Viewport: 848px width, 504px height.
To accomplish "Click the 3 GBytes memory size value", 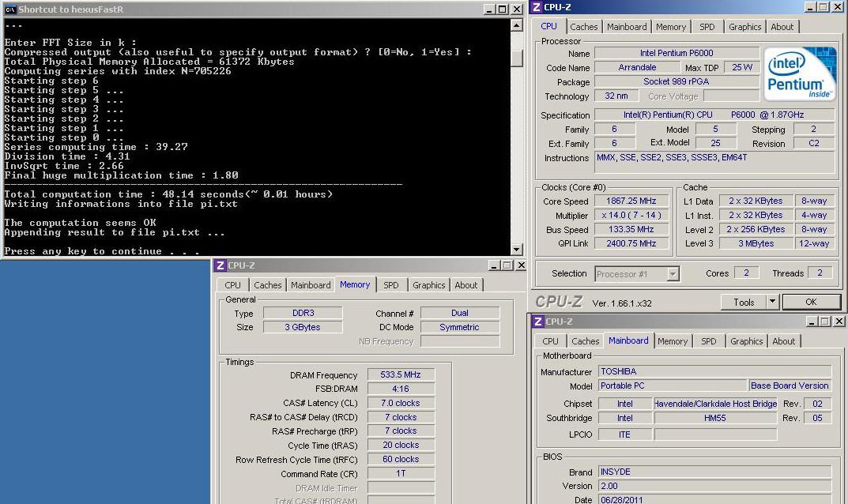I will tap(303, 327).
